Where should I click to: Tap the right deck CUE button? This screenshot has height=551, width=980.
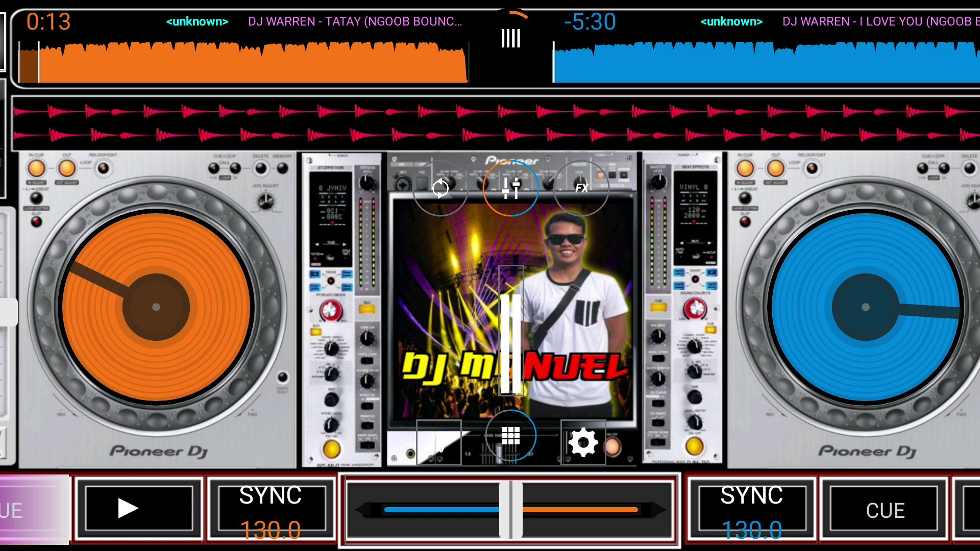tap(885, 510)
